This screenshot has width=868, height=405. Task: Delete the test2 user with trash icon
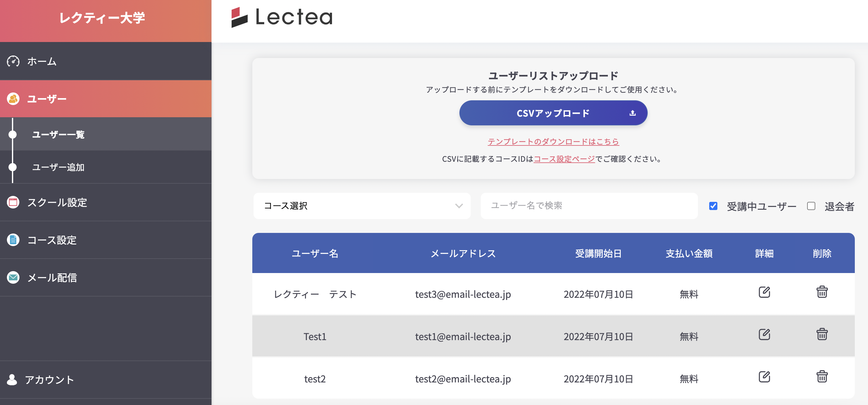pos(822,376)
